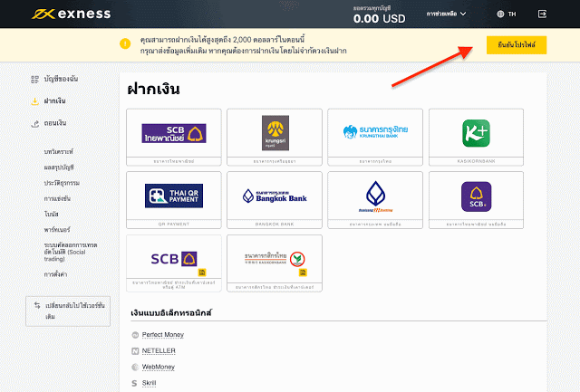
Task: Click the Perfect Money icon
Action: [x=135, y=335]
